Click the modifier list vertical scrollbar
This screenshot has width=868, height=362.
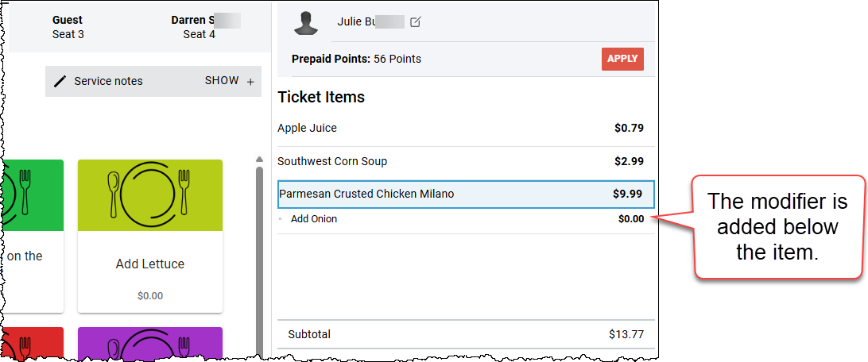tap(259, 260)
